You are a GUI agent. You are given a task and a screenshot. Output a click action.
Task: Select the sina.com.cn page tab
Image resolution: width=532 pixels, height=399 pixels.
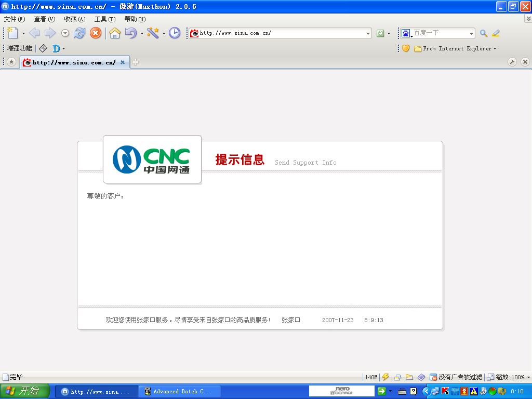point(74,62)
